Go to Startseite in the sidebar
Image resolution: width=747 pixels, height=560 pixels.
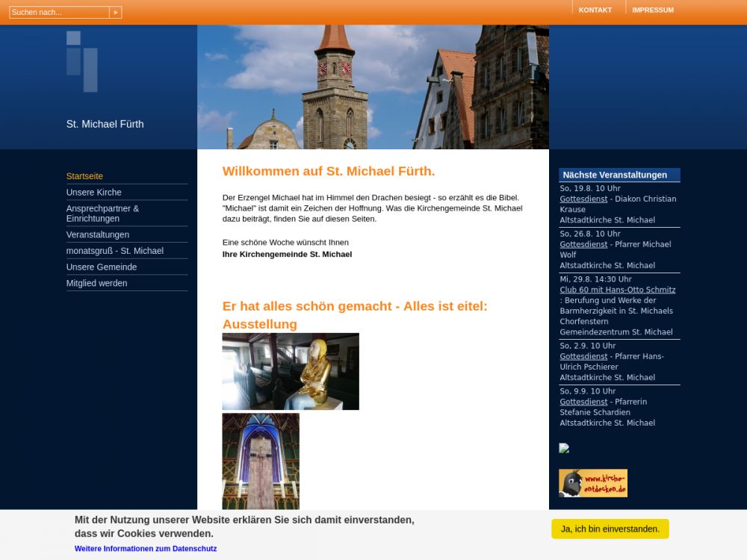pyautogui.click(x=84, y=176)
